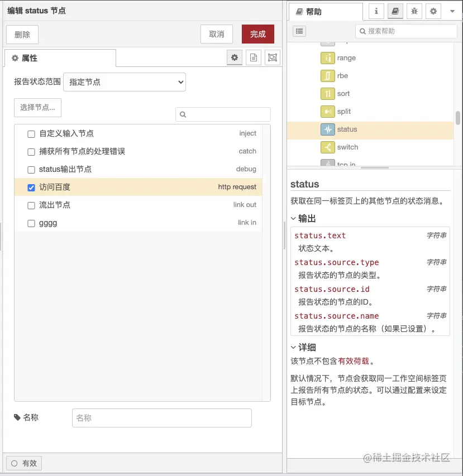This screenshot has width=463, height=476.
Task: Open 报告状态范围 dropdown
Action: [x=125, y=82]
